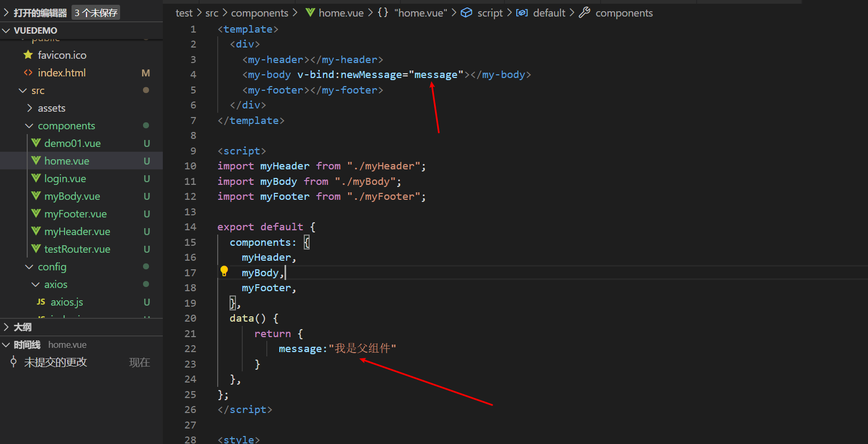Viewport: 868px width, 444px height.
Task: Click the Vue icon of testRouter.vue
Action: (x=36, y=248)
